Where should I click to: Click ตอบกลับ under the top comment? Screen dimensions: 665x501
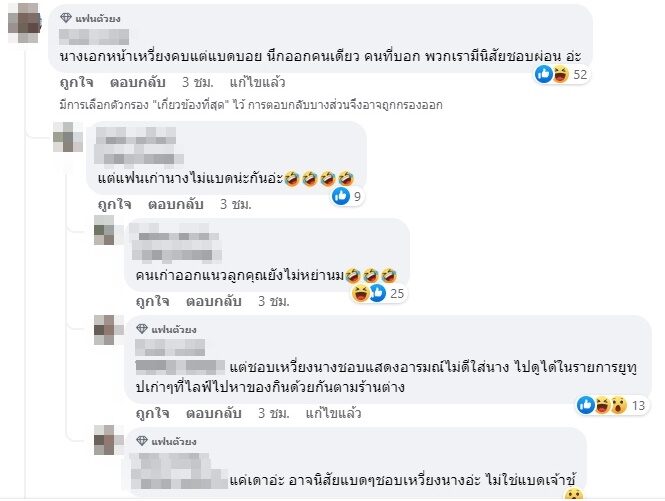pos(137,82)
